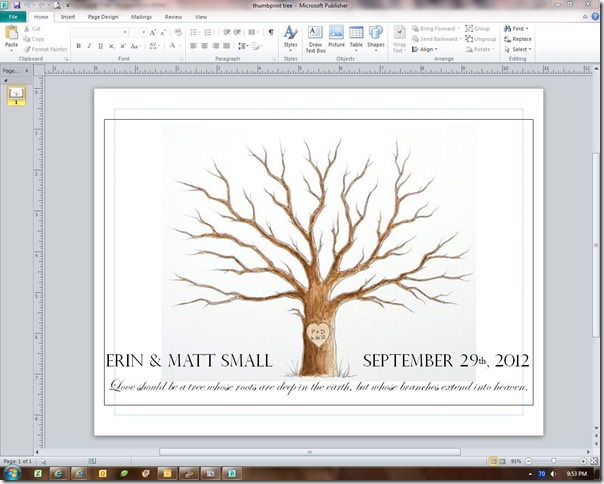Toggle Underline formatting

(x=101, y=46)
